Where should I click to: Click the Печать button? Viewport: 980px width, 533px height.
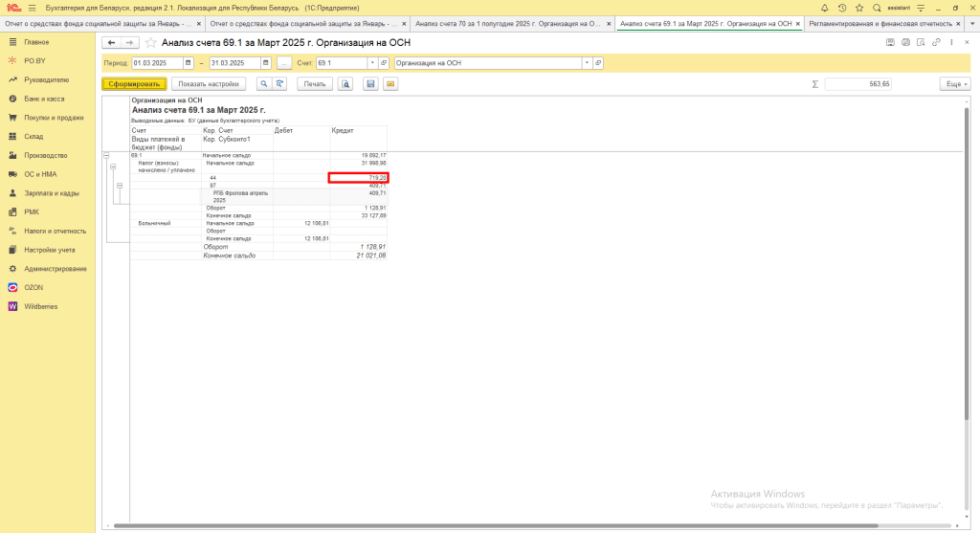[x=314, y=84]
